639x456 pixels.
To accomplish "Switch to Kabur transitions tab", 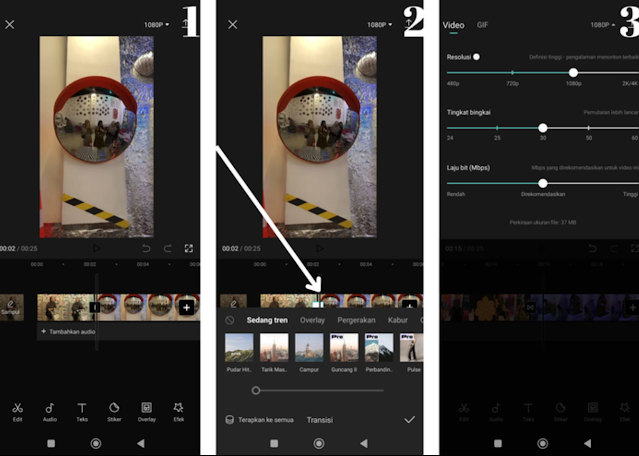I will coord(398,320).
